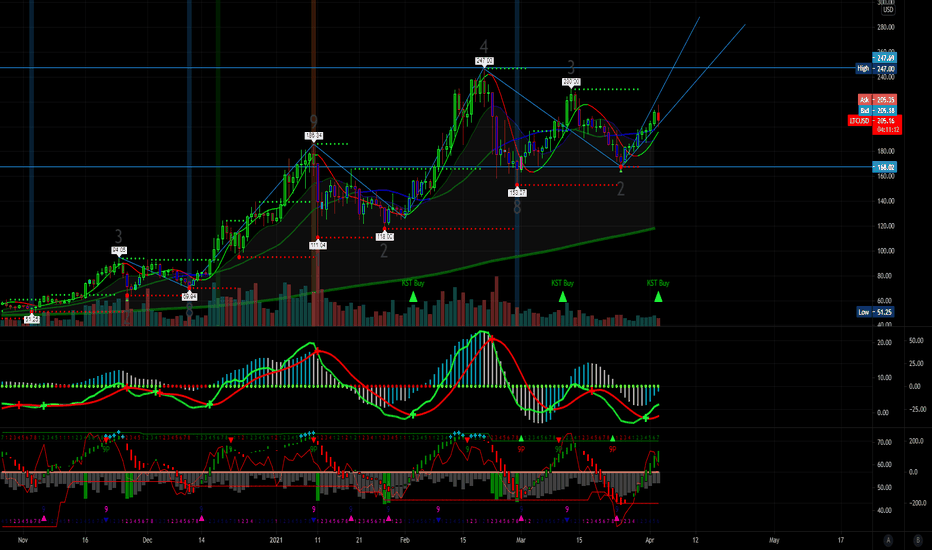The width and height of the screenshot is (932, 550).
Task: Click the Low 51.25 axis label
Action: pos(875,312)
